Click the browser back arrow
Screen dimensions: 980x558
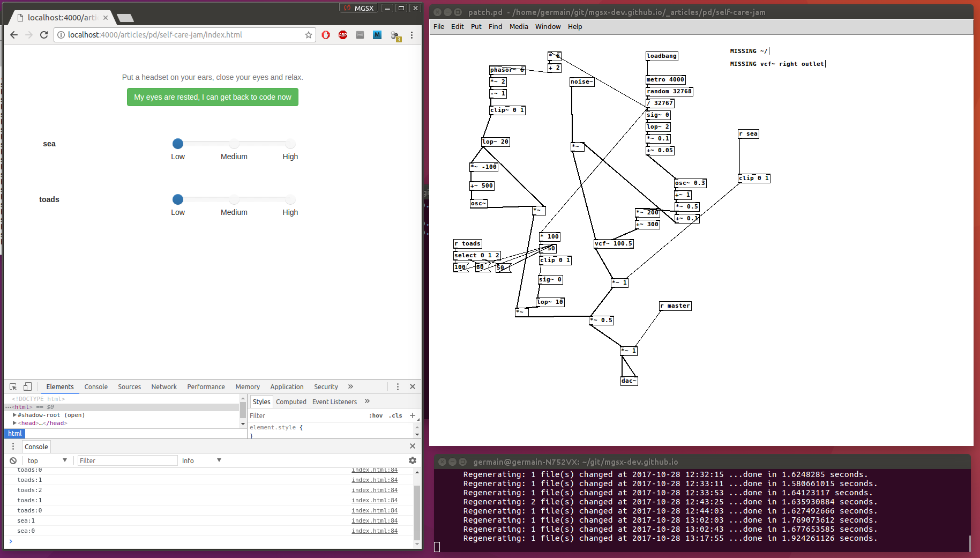[14, 35]
